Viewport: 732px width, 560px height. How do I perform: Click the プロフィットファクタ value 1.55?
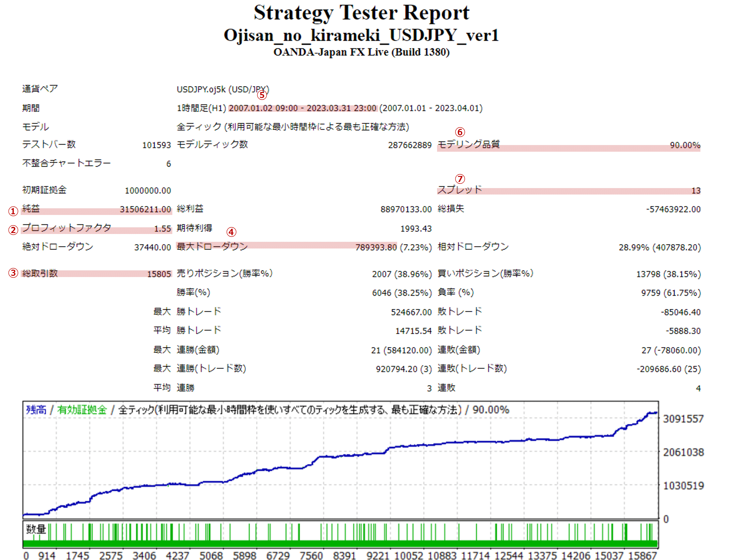(x=162, y=229)
